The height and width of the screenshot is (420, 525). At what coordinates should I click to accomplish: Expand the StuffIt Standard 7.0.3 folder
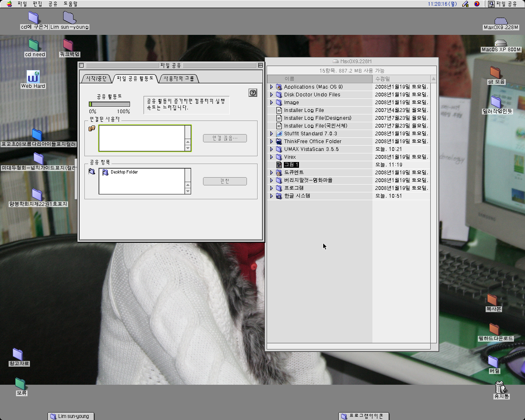coord(271,134)
